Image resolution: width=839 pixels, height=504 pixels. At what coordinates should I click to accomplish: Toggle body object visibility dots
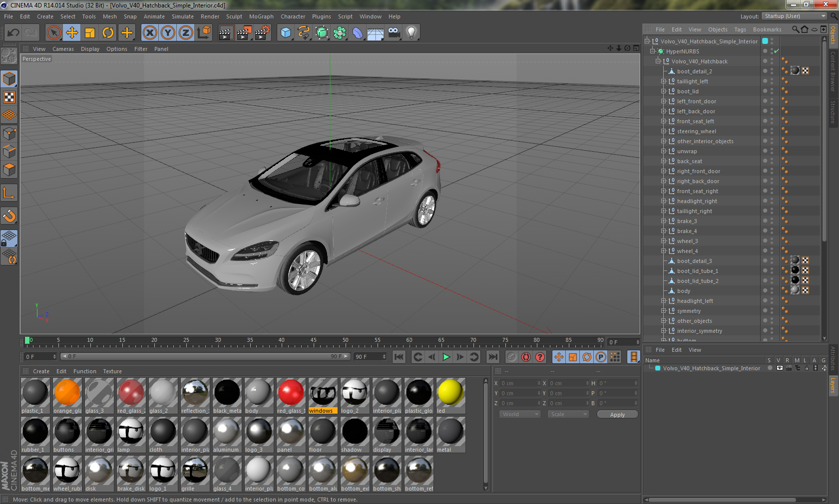click(x=772, y=291)
